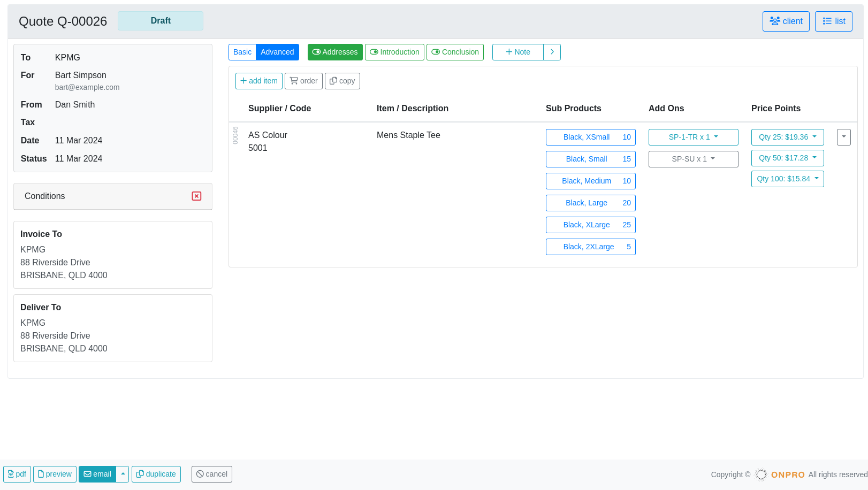Select sub product Black, Medium

click(x=591, y=181)
